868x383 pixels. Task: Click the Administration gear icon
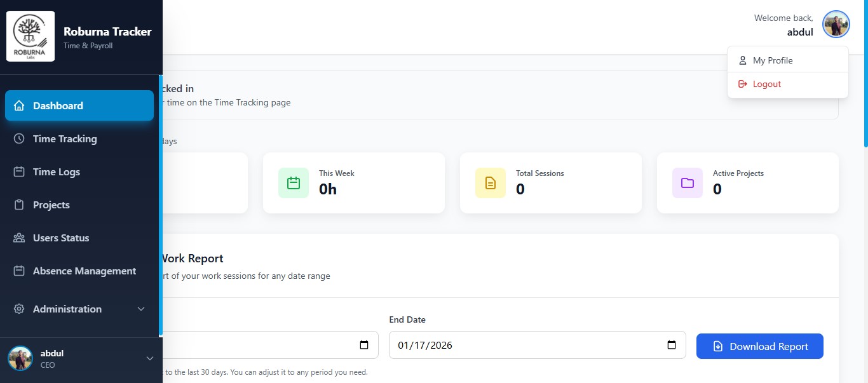click(x=19, y=309)
